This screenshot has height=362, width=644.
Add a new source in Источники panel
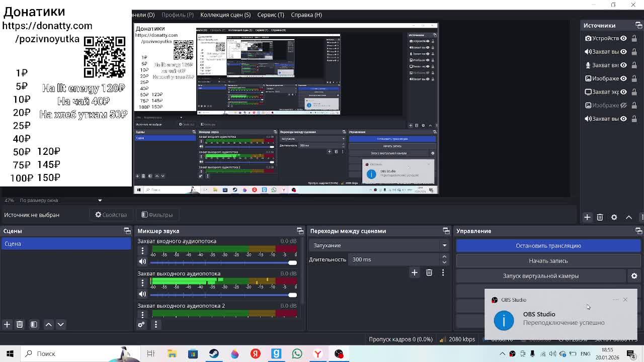tap(587, 217)
